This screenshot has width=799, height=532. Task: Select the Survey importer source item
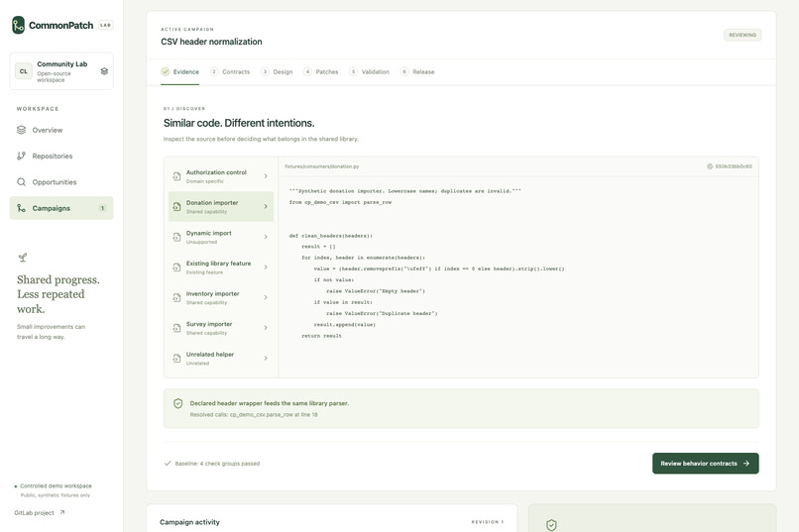pos(221,328)
